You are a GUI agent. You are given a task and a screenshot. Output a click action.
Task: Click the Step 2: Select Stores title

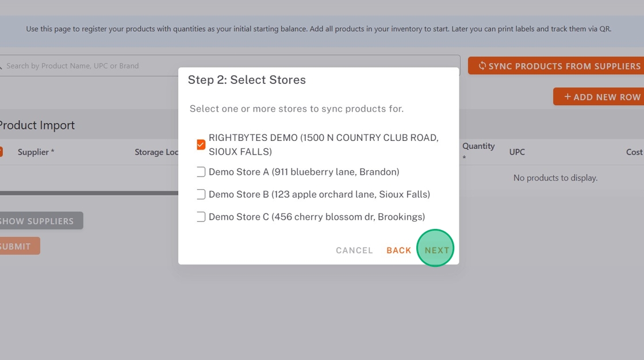(x=247, y=80)
